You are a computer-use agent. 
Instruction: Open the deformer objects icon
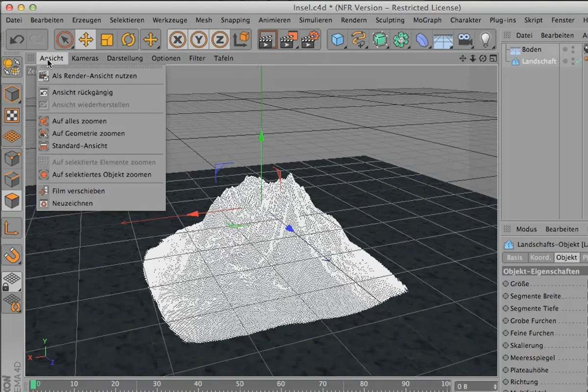pyautogui.click(x=422, y=40)
